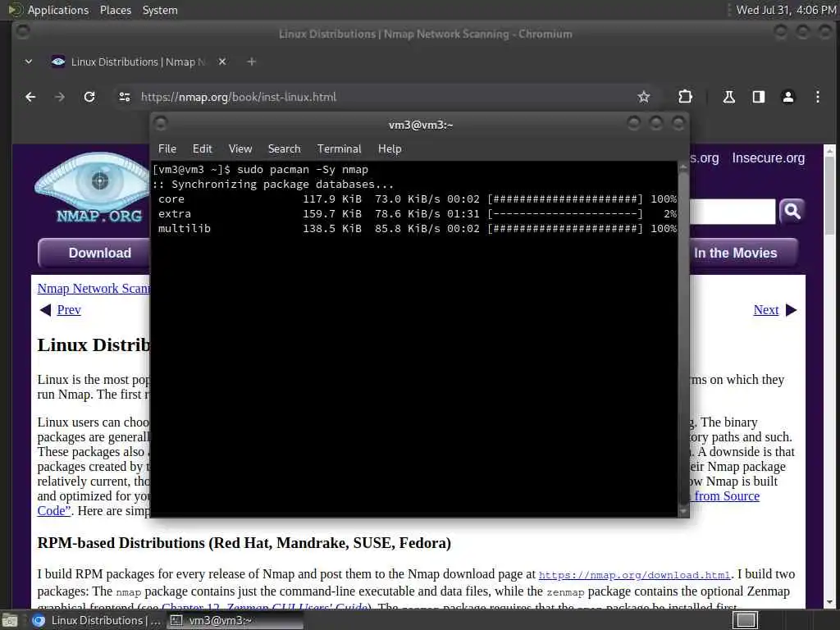This screenshot has width=840, height=630.
Task: Open site information icon in address bar
Action: pos(125,97)
